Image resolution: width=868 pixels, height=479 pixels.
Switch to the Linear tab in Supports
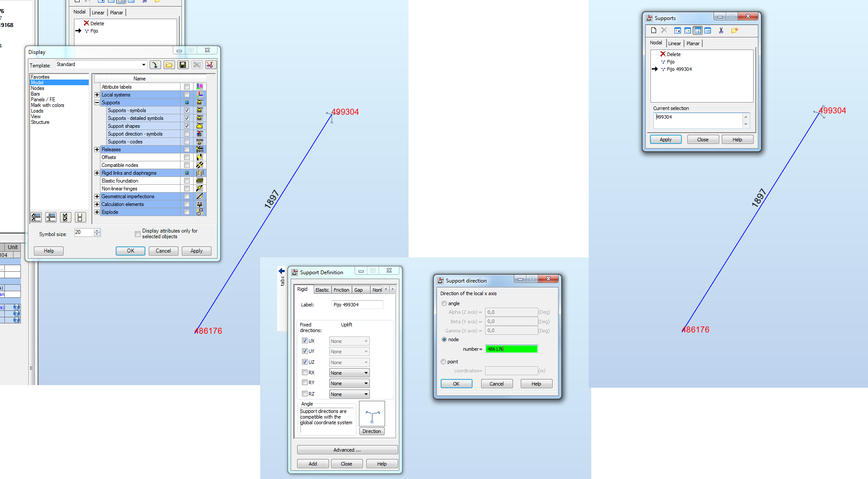(674, 43)
